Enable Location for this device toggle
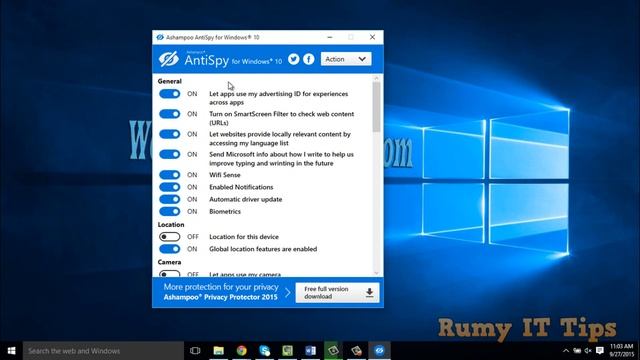This screenshot has width=640, height=360. [169, 237]
